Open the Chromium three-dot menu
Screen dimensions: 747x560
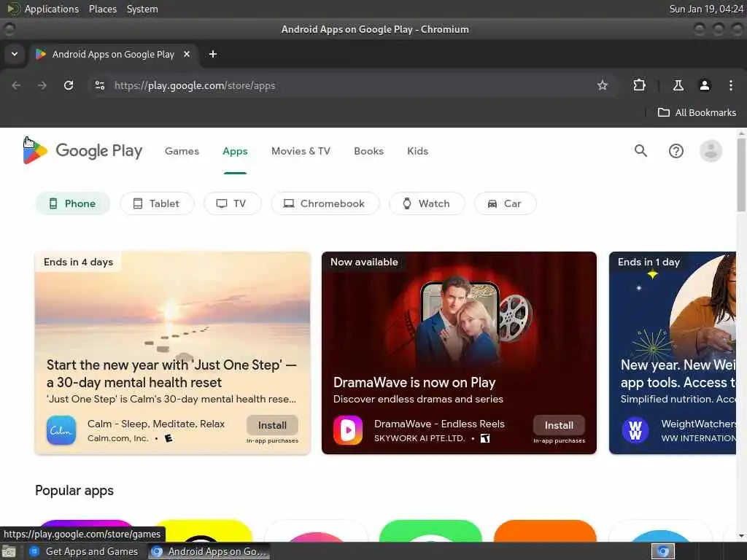tap(731, 85)
